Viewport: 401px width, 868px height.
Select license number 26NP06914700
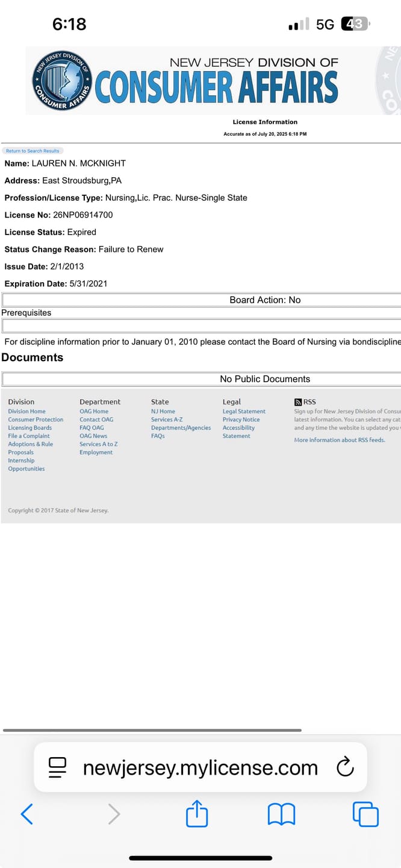tap(83, 215)
